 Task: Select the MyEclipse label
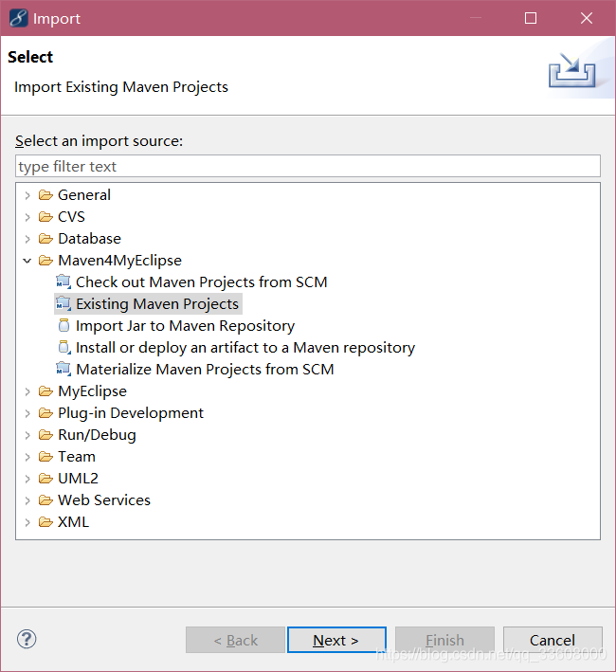pos(93,391)
